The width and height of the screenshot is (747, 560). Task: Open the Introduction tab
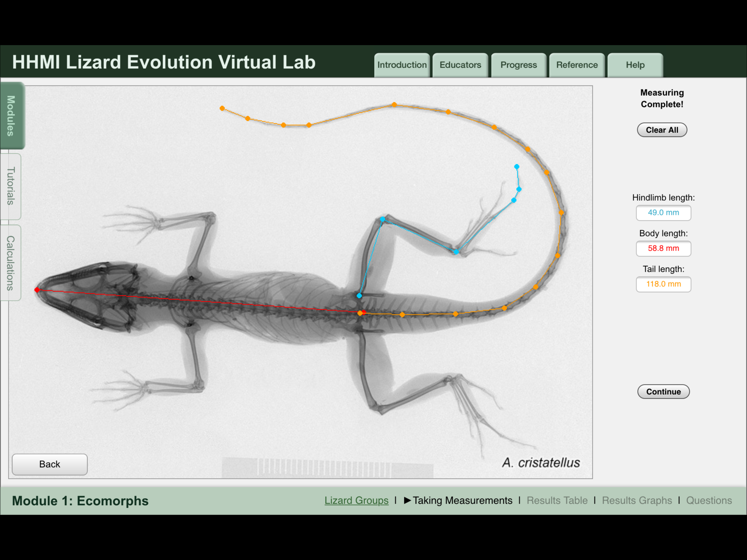(402, 65)
